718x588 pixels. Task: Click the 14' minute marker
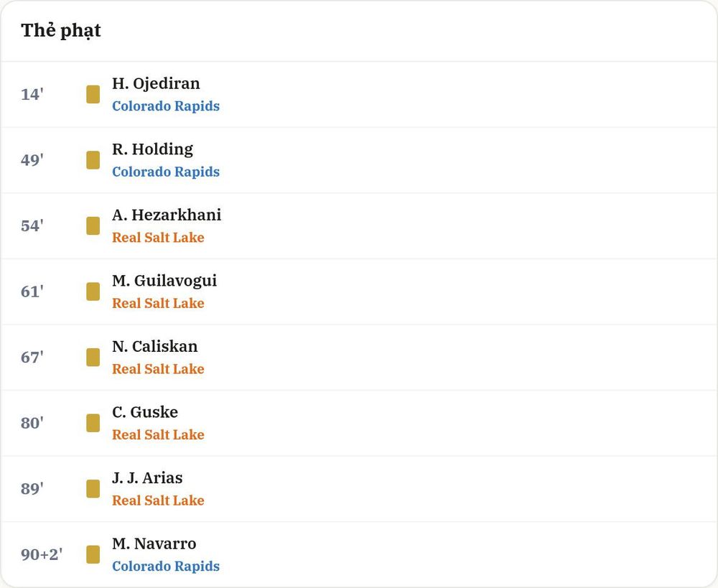32,94
